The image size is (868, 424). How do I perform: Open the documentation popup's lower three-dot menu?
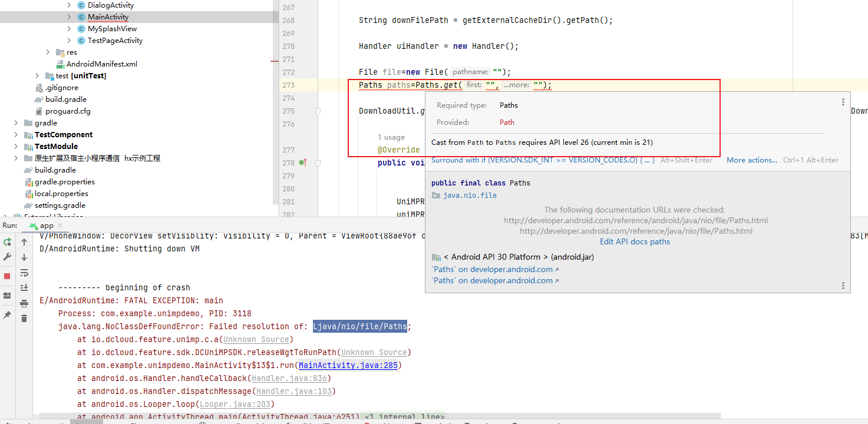coord(843,286)
